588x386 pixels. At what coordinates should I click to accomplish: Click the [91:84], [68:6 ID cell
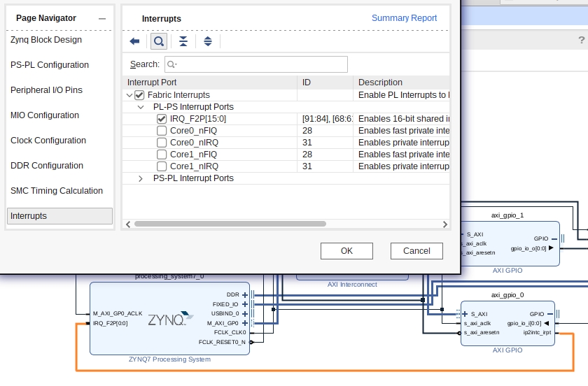pyautogui.click(x=325, y=119)
